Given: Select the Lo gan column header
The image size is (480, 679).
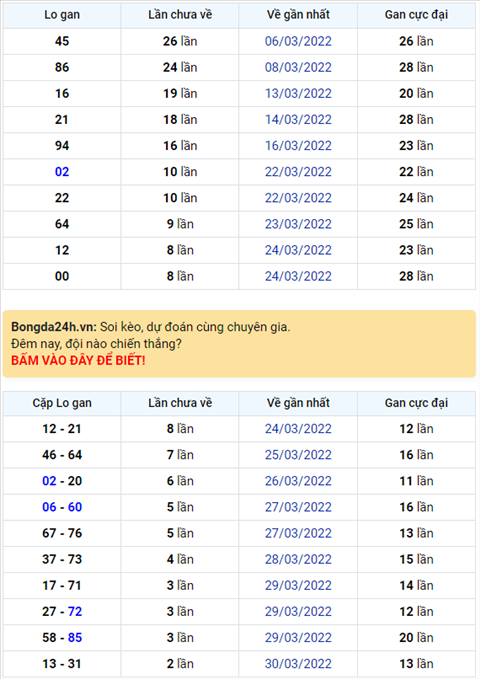Looking at the screenshot, I should point(62,15).
